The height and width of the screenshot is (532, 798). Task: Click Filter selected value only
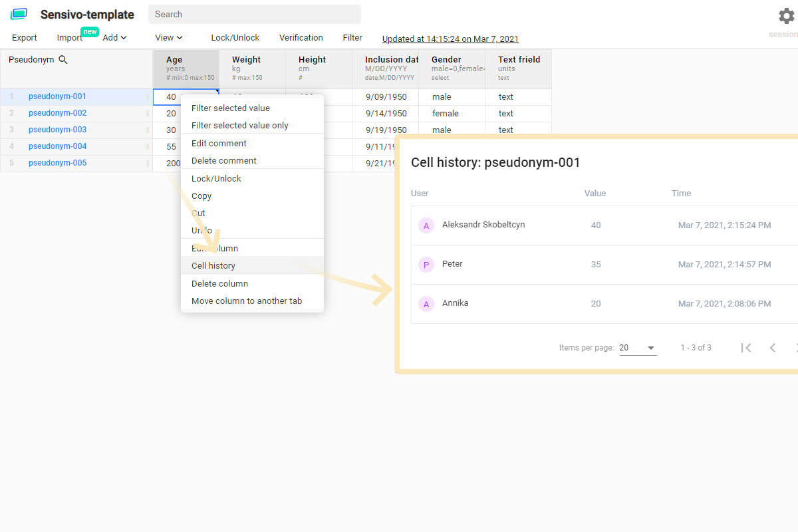pos(239,125)
